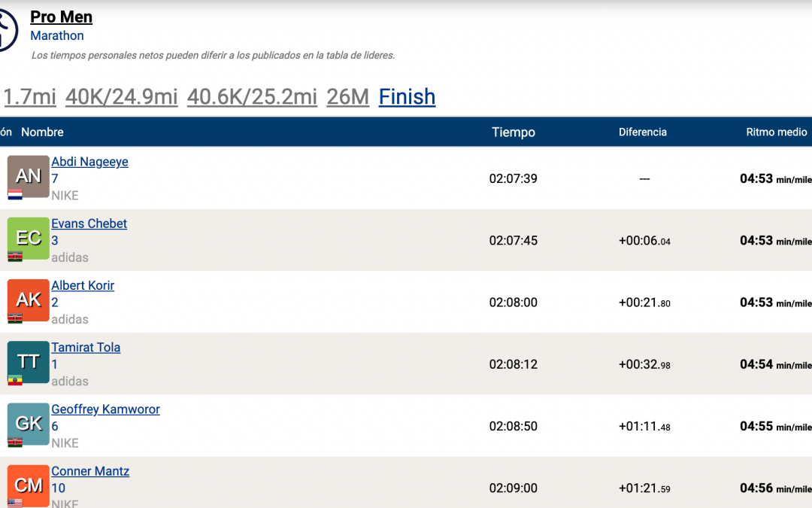
Task: Select the 26M split tab
Action: [348, 97]
